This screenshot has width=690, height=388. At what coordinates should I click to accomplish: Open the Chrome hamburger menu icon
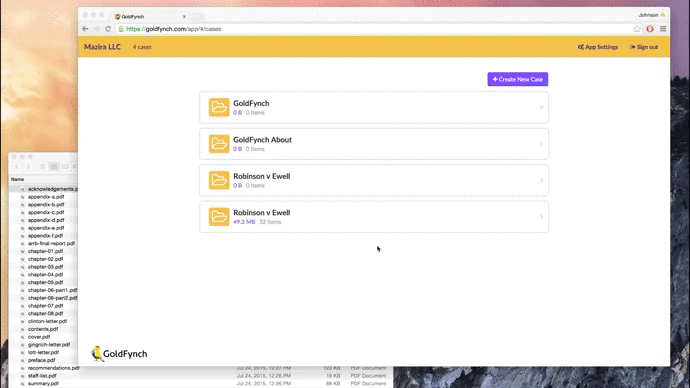(663, 29)
